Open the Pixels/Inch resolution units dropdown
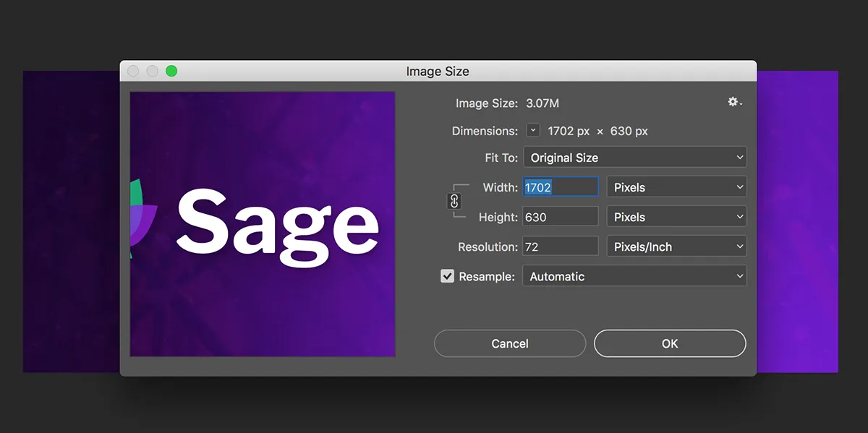Viewport: 868px width, 433px height. tap(676, 246)
